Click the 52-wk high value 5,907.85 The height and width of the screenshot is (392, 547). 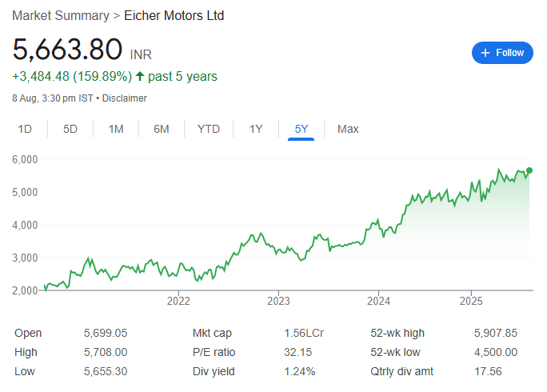495,333
